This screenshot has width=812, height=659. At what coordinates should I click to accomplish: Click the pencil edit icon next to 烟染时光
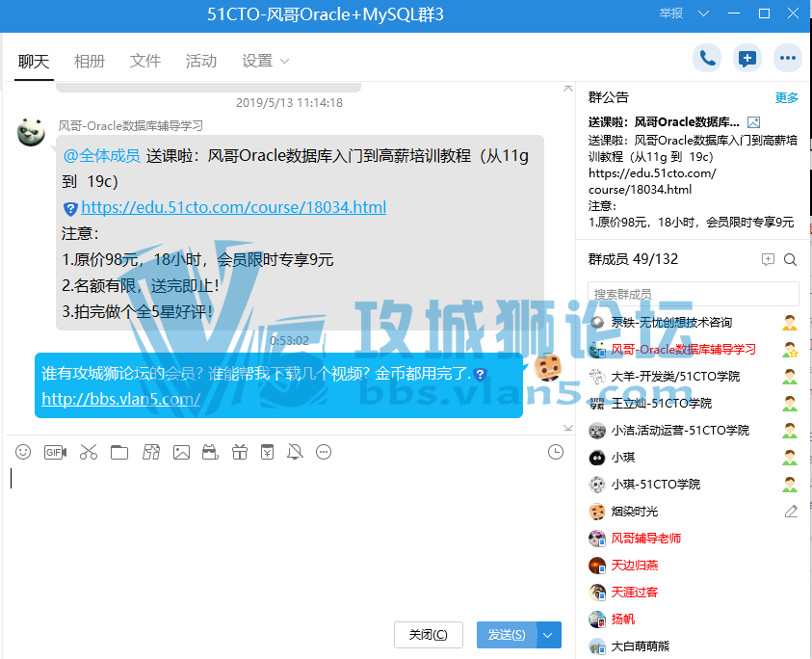click(x=791, y=512)
